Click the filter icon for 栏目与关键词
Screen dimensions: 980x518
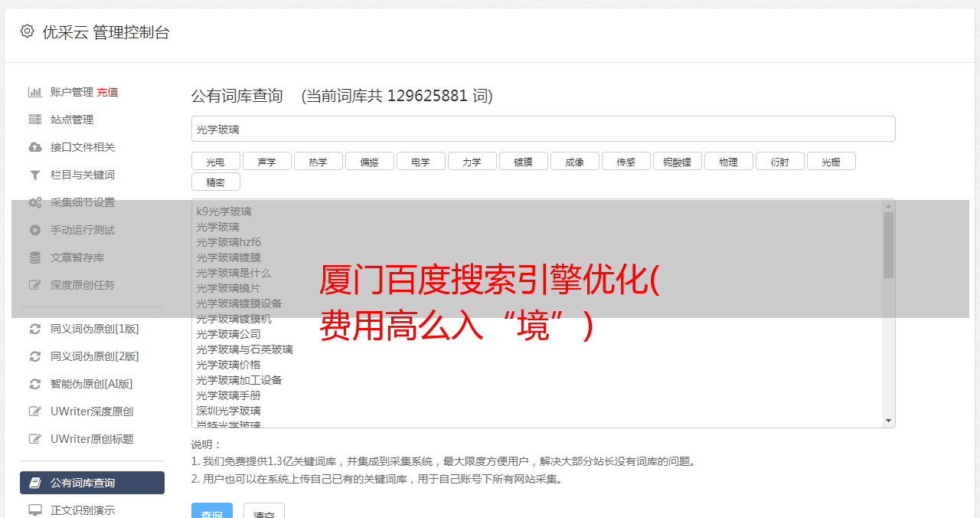pos(35,175)
